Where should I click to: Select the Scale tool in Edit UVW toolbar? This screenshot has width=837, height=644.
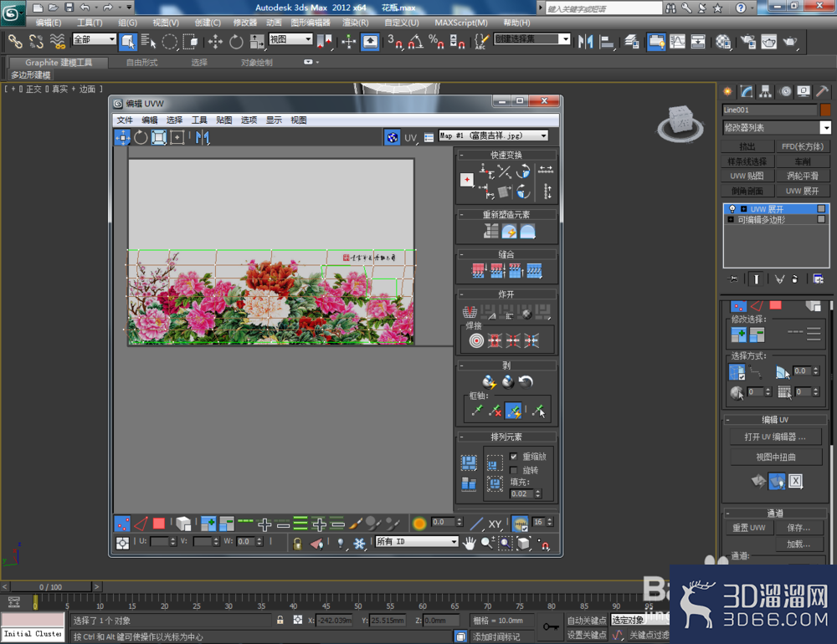tap(158, 138)
